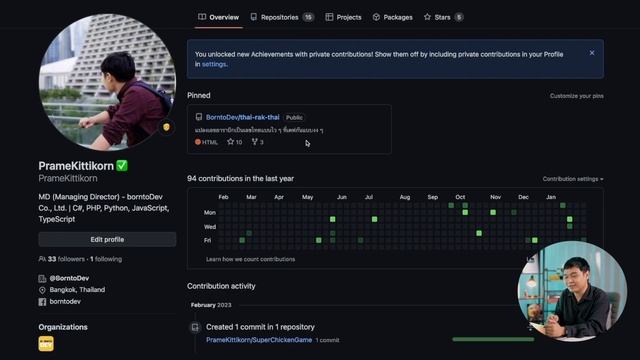
Task: Click the commit activity icon in timeline
Action: [x=195, y=327]
